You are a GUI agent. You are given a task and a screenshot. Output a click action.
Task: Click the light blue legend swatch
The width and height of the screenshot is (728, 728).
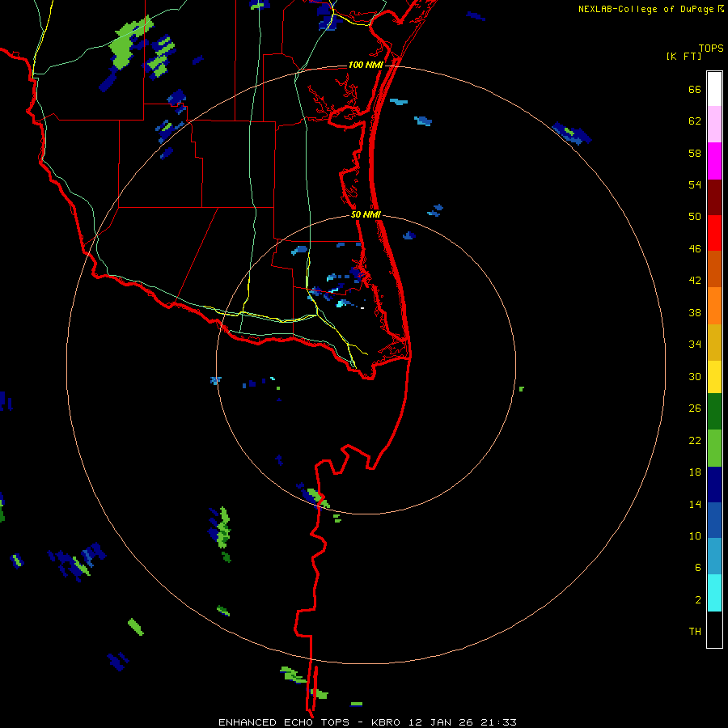click(x=714, y=557)
